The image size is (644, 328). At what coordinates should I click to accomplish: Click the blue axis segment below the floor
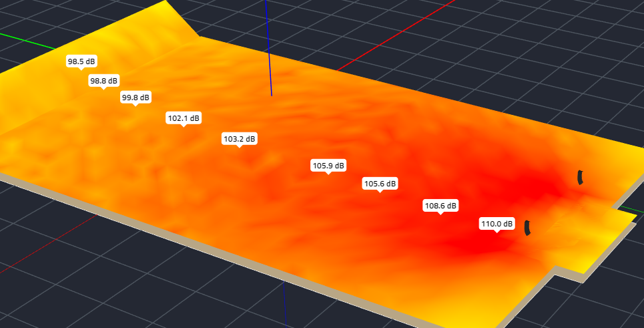click(x=285, y=304)
